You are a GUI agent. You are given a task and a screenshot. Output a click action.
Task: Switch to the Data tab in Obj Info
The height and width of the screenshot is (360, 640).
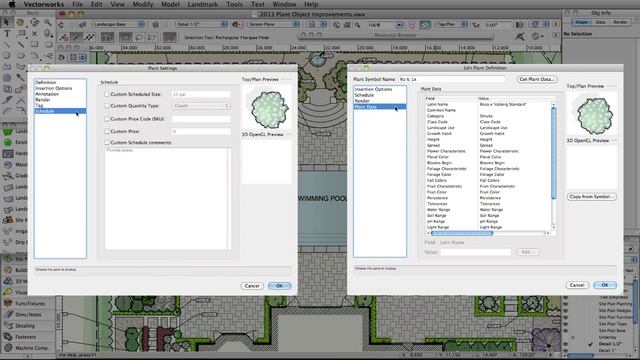point(600,22)
